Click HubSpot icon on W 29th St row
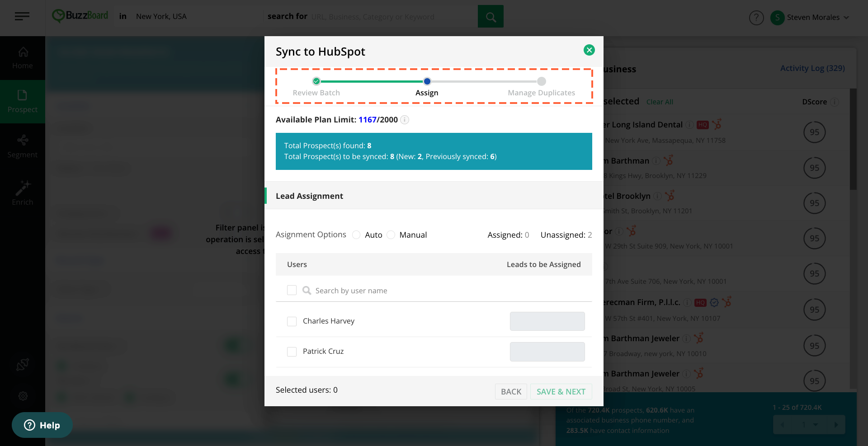 pos(632,231)
